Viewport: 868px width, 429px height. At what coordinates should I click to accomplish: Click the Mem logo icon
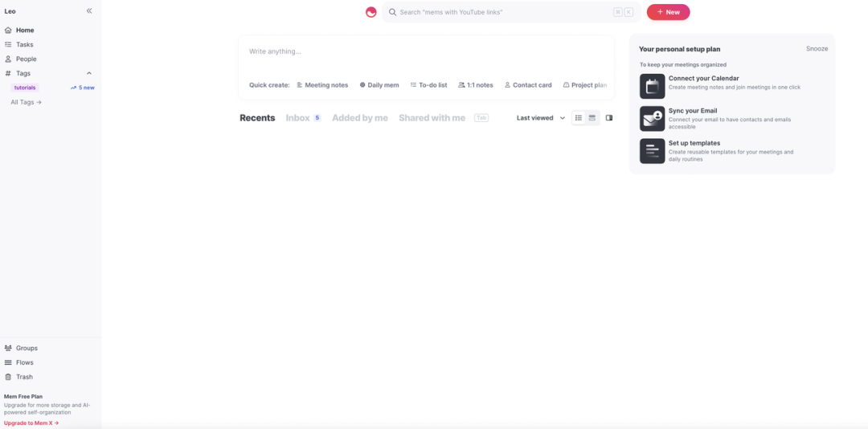point(371,12)
